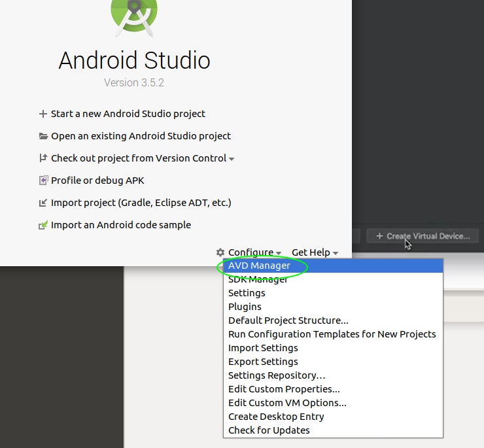The height and width of the screenshot is (448, 484).
Task: Open SDK Manager from the menu
Action: 258,280
